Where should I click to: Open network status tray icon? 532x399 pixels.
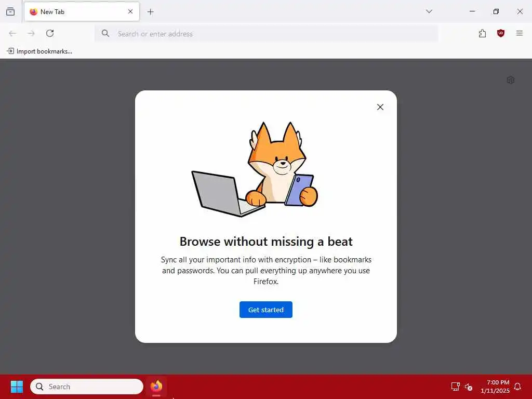click(x=455, y=387)
